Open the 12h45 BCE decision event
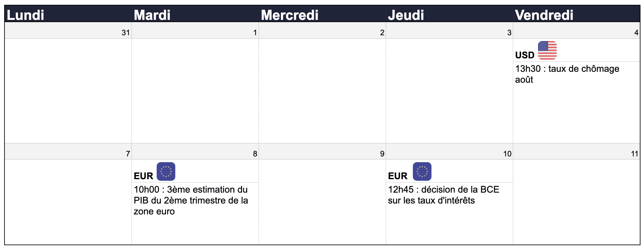The height and width of the screenshot is (250, 644). (x=443, y=195)
